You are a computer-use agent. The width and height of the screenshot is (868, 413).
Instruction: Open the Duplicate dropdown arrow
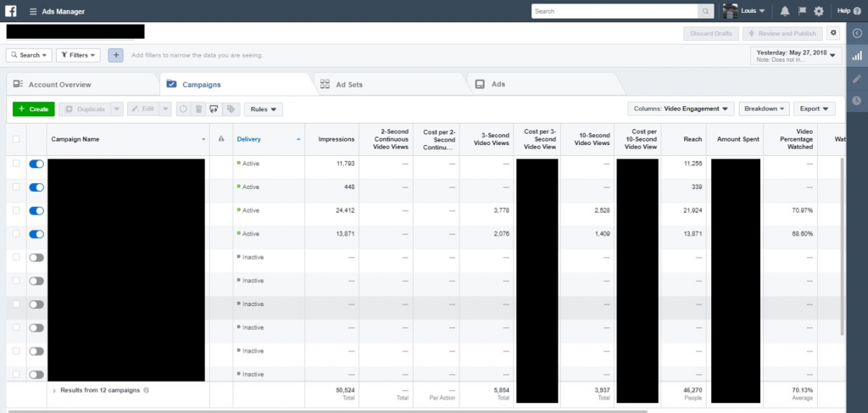point(116,109)
